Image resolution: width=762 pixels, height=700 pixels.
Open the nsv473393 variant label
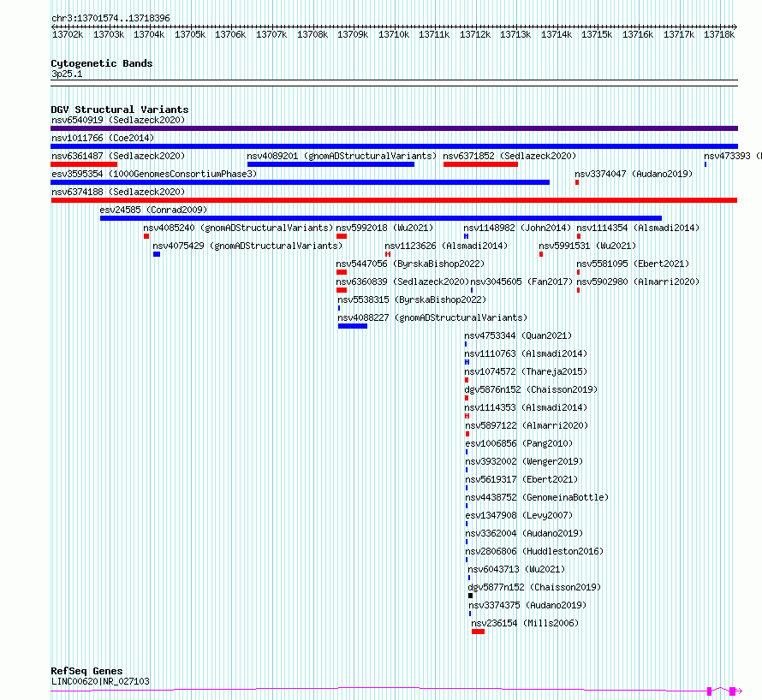click(x=732, y=156)
